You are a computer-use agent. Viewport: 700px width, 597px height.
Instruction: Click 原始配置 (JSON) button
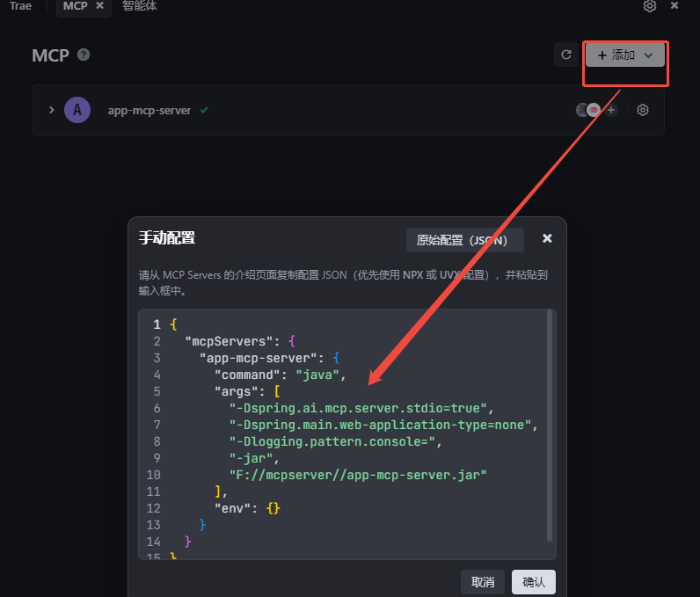[x=464, y=240]
